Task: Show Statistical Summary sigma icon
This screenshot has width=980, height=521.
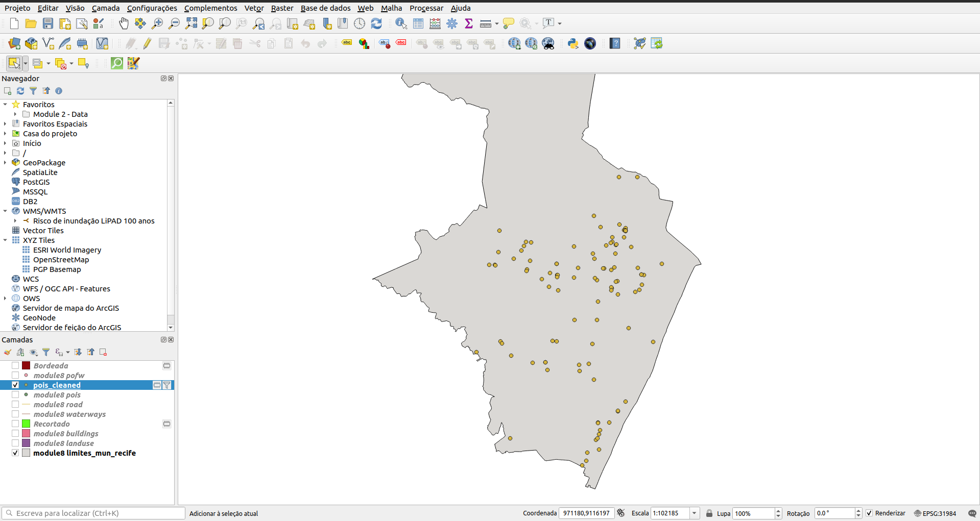Action: pyautogui.click(x=469, y=23)
